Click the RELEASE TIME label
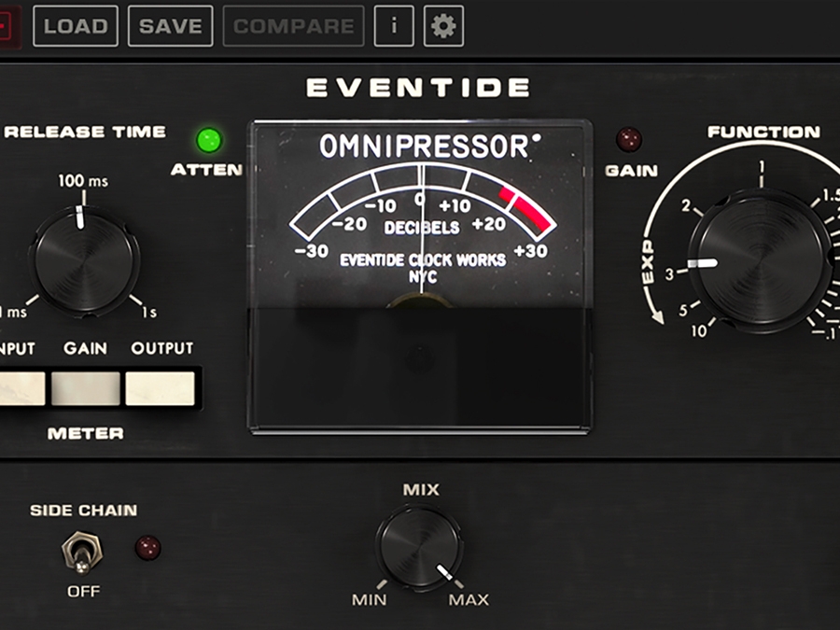 click(85, 132)
